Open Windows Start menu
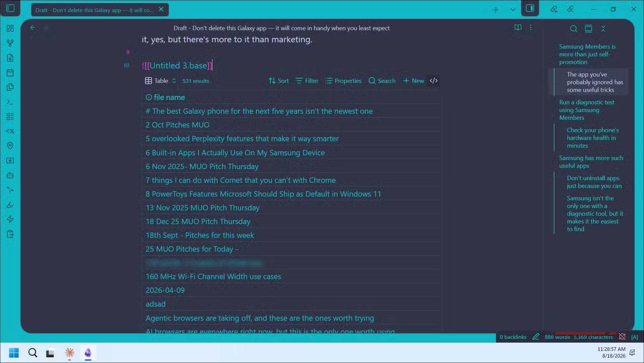Viewport: 644px width, 363px height. click(x=14, y=353)
